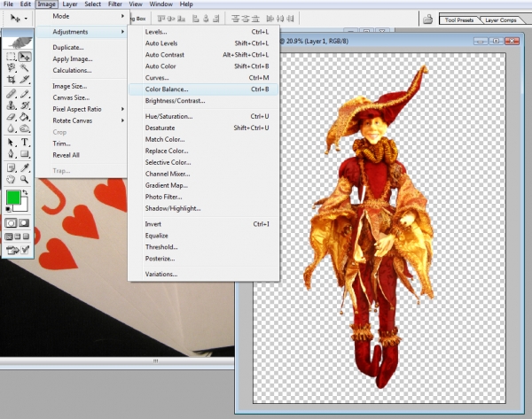532x419 pixels.
Task: Select the Eyedropper tool
Action: click(x=25, y=167)
